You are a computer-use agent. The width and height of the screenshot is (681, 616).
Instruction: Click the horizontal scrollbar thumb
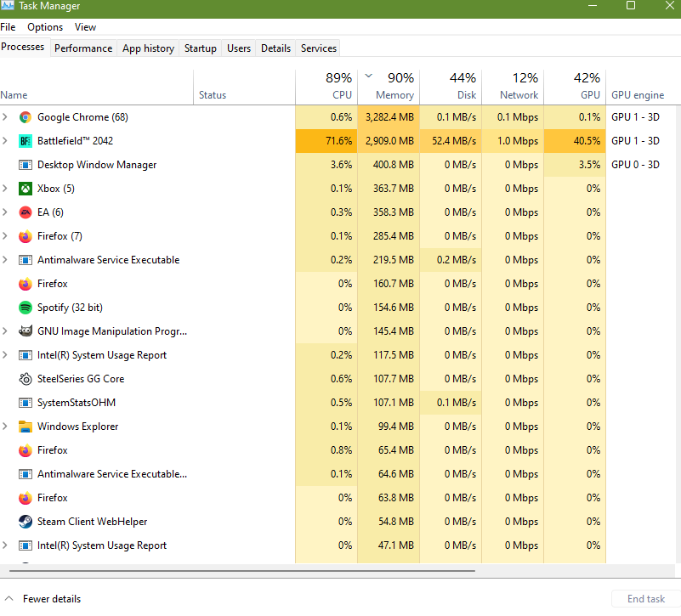tap(242, 571)
